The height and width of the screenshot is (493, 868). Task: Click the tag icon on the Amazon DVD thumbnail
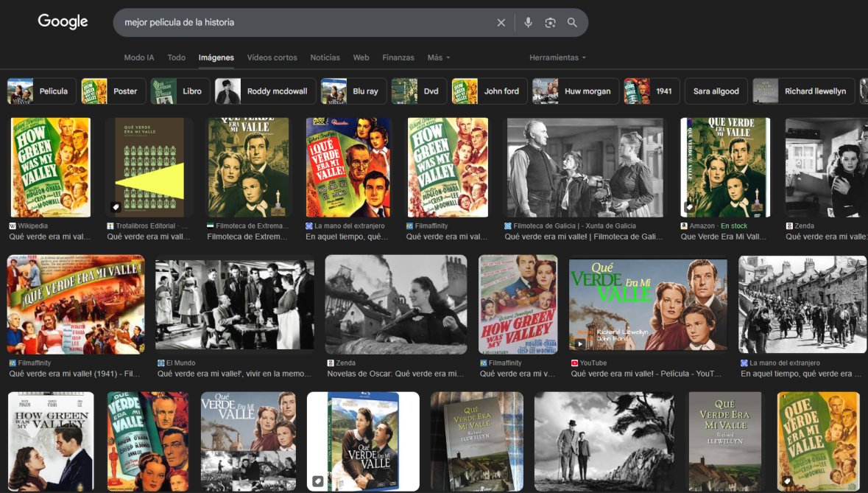(690, 207)
